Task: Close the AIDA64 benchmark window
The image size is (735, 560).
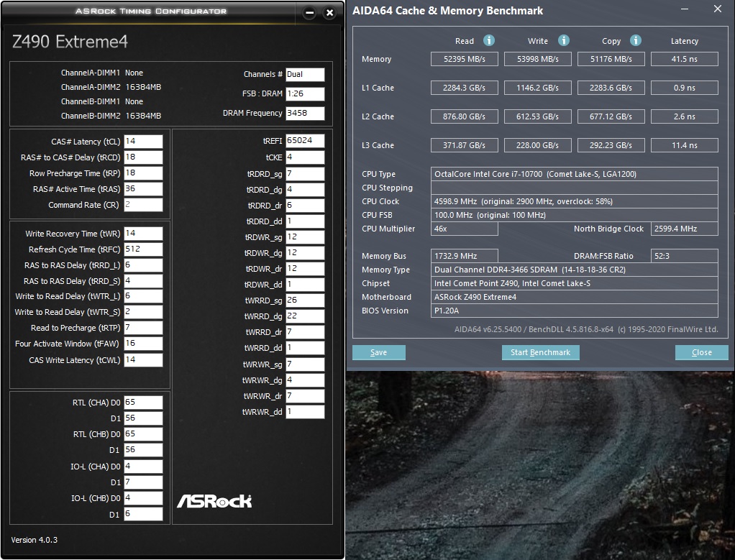Action: [x=717, y=9]
